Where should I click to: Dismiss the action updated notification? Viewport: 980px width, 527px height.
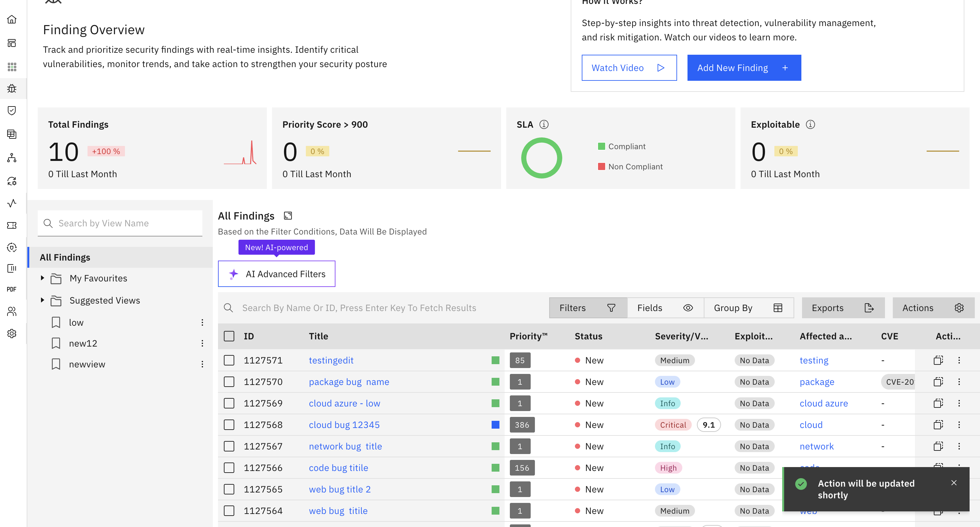[x=954, y=483]
